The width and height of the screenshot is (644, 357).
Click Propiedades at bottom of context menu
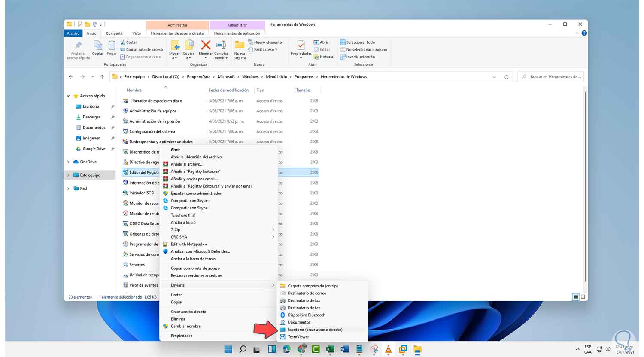(181, 336)
